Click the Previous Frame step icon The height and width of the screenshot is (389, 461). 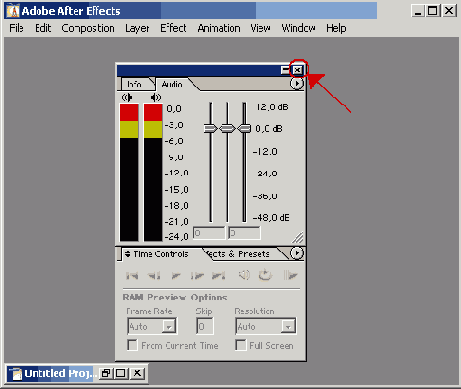tap(154, 275)
